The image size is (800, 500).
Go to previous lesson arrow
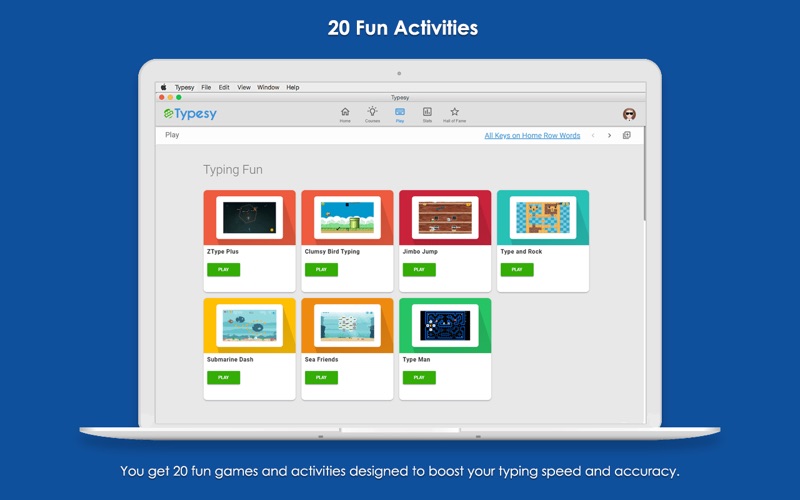coord(593,136)
